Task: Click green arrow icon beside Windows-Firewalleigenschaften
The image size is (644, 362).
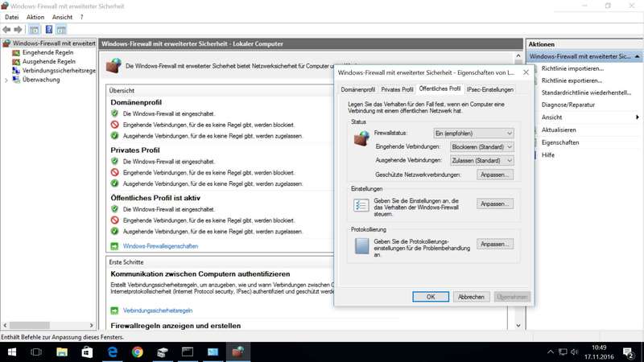Action: [114, 246]
